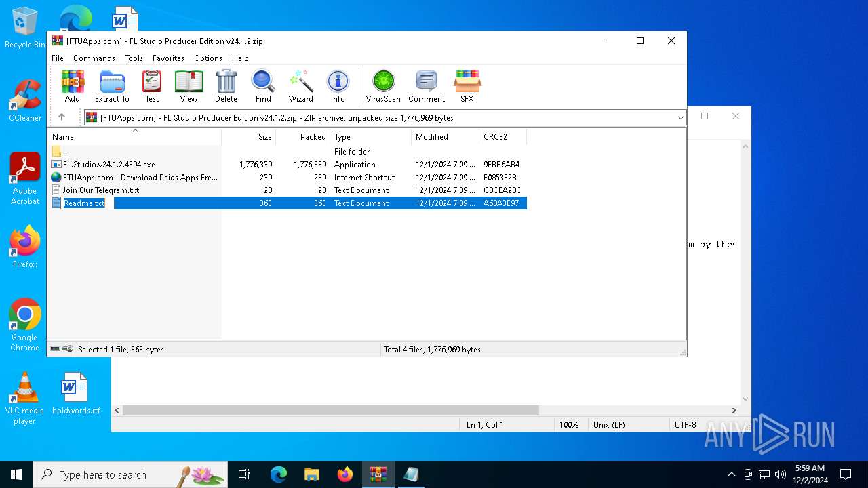868x488 pixels.
Task: Open Task View on the taskbar
Action: (x=244, y=474)
